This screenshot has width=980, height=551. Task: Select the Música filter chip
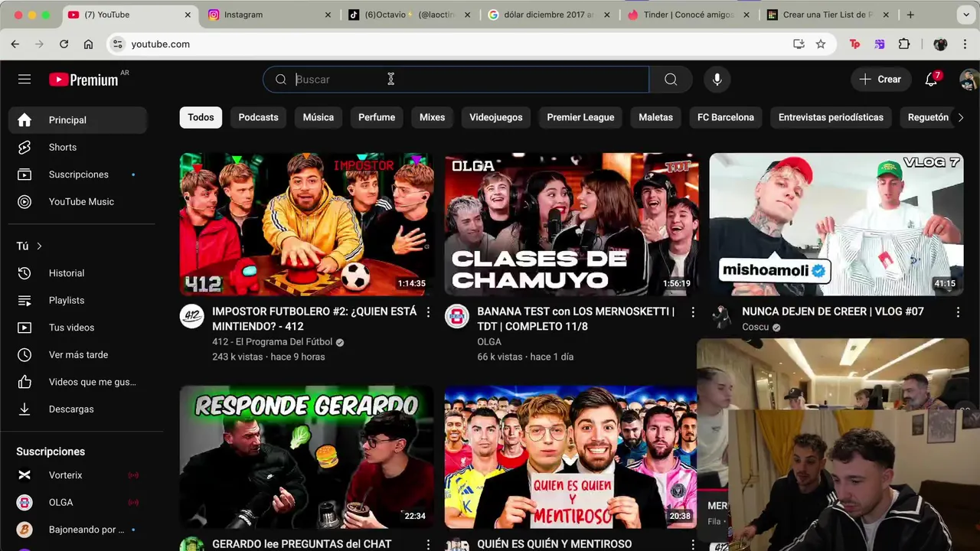pyautogui.click(x=318, y=117)
